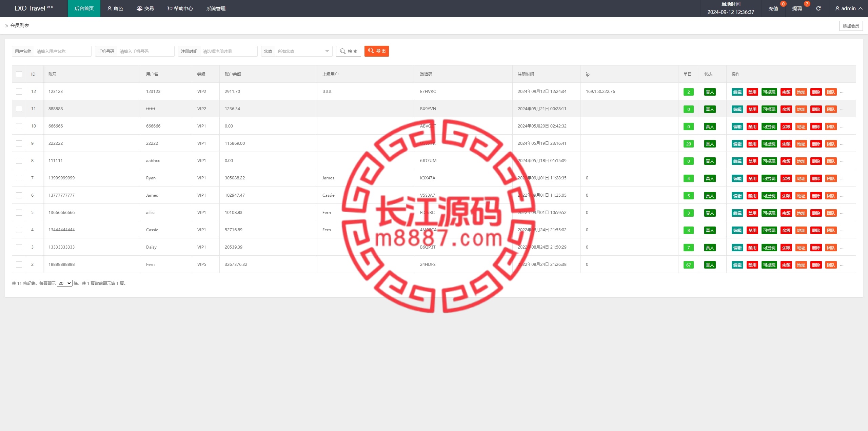Open the 系统管理 menu
Image resolution: width=868 pixels, height=431 pixels.
(x=216, y=8)
